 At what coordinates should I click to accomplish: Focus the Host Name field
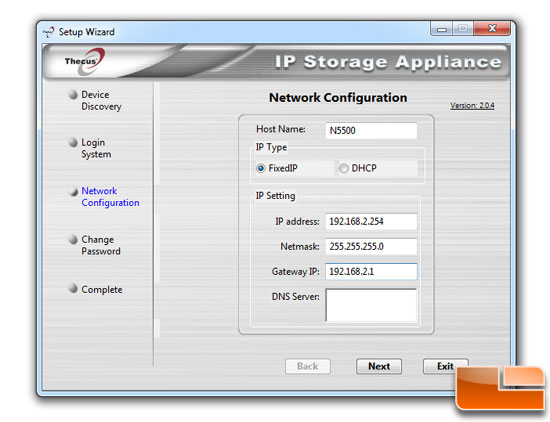(x=371, y=130)
